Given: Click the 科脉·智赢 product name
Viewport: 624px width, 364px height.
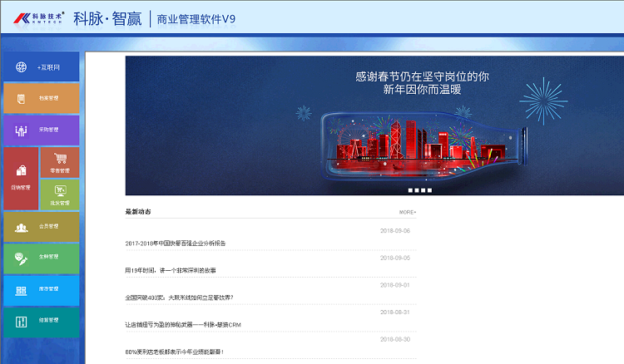Looking at the screenshot, I should point(107,18).
